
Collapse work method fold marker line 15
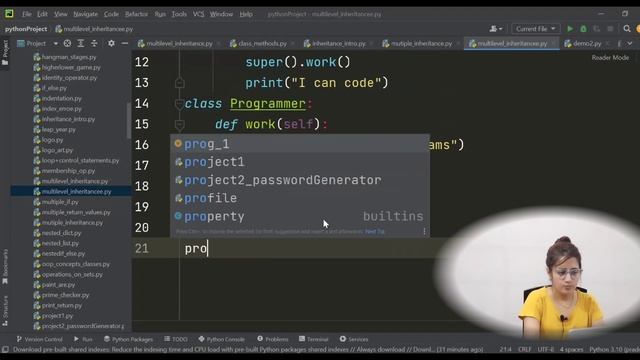[x=179, y=124]
